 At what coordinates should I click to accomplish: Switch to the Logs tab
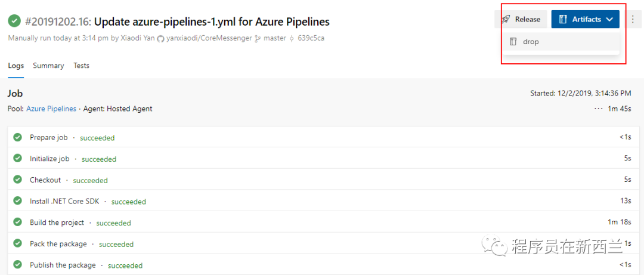(x=16, y=66)
